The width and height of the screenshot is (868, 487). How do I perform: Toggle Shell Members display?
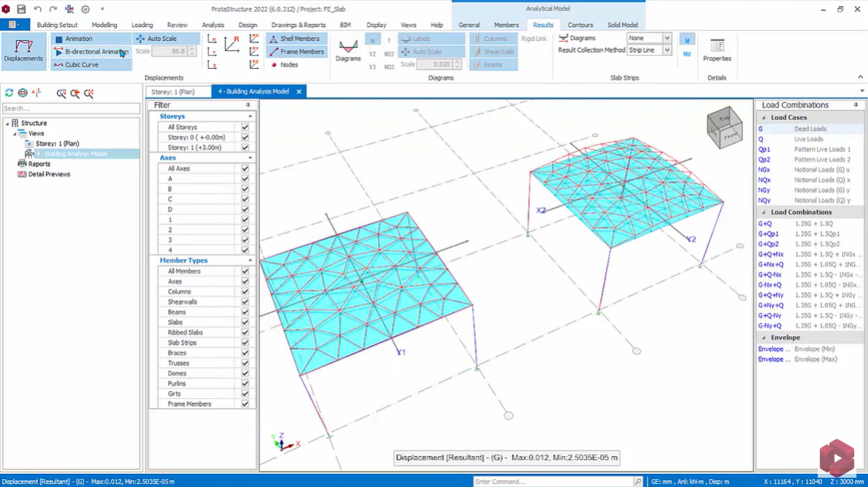[x=295, y=39]
